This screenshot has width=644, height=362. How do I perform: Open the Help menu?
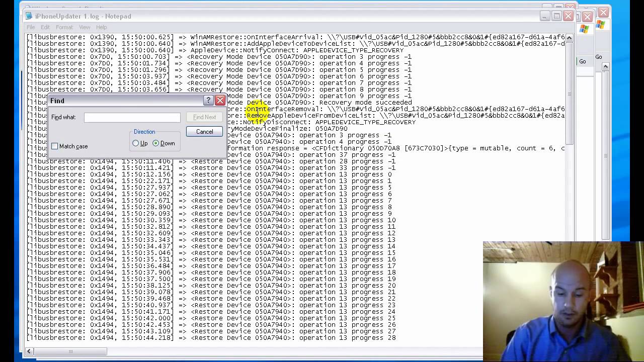click(x=102, y=27)
